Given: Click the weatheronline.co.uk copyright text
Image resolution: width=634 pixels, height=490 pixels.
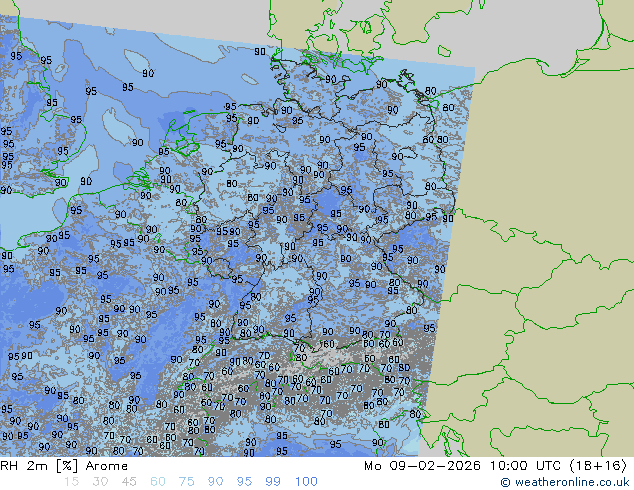Looking at the screenshot, I should [x=565, y=482].
